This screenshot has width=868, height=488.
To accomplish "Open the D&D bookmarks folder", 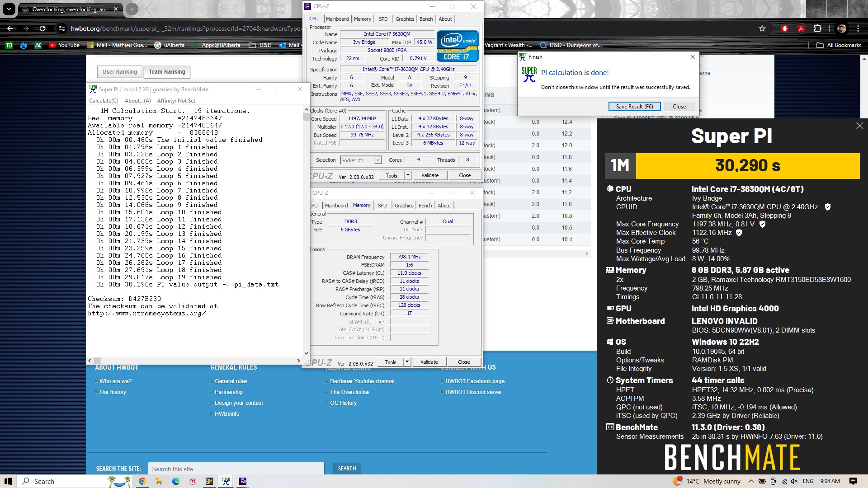I will coord(260,45).
